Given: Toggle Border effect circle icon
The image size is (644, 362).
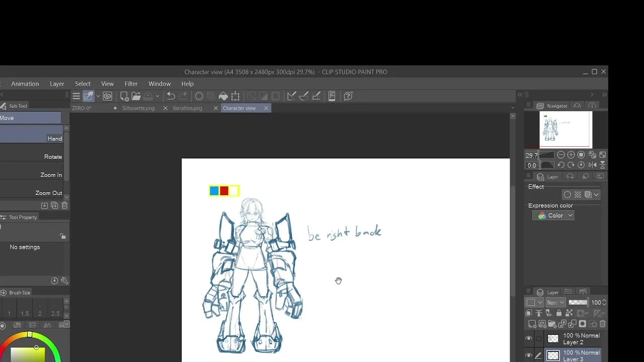Looking at the screenshot, I should 568,195.
